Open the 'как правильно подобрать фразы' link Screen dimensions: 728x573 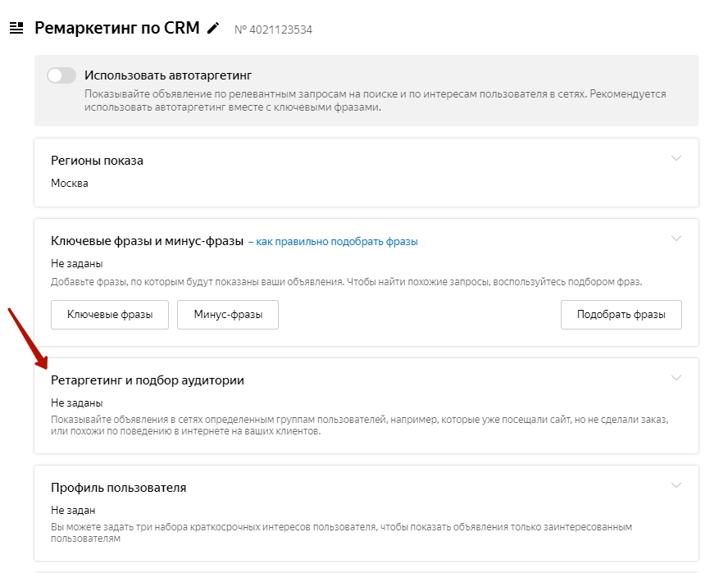337,242
